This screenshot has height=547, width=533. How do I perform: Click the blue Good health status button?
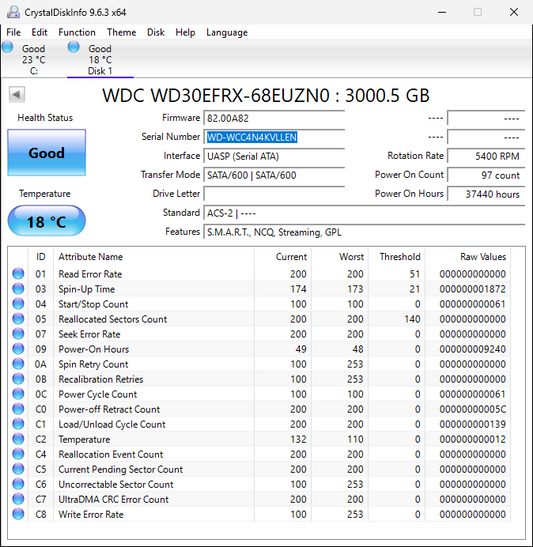click(x=47, y=152)
